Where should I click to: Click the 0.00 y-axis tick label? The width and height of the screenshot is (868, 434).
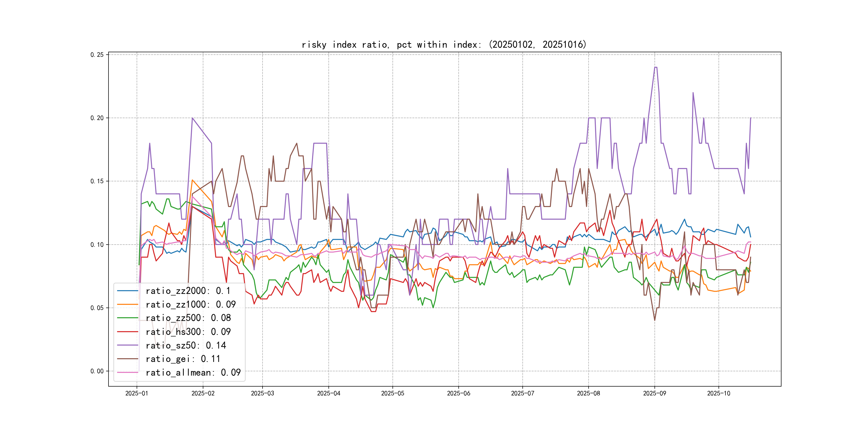pyautogui.click(x=97, y=371)
